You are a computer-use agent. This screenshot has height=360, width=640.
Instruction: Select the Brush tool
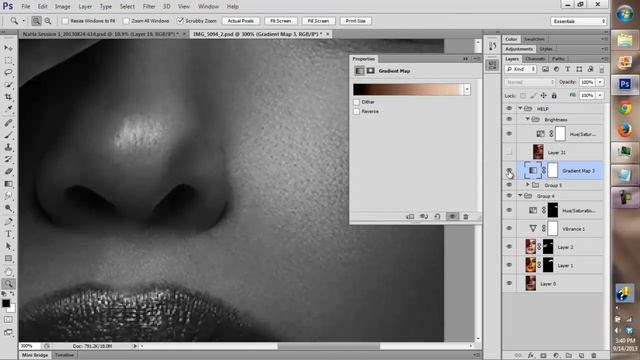click(x=8, y=135)
